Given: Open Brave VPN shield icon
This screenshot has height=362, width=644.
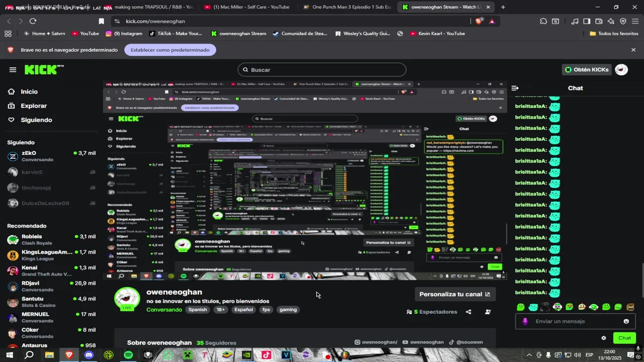Looking at the screenshot, I should [x=623, y=21].
